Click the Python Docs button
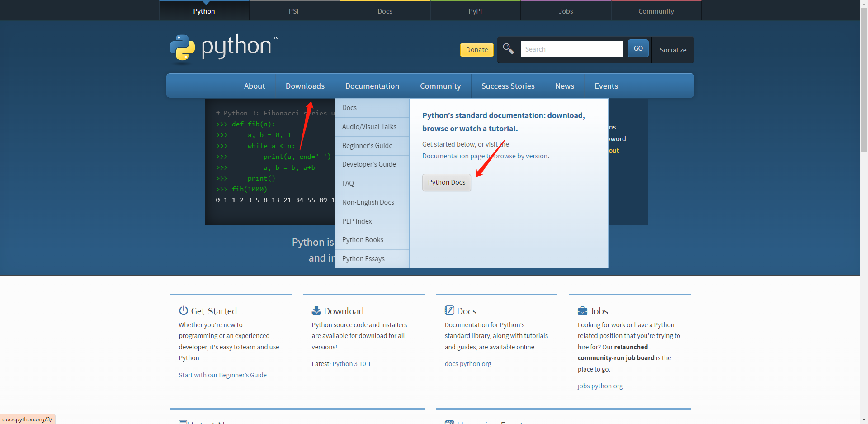Viewport: 868px width, 424px height. click(447, 182)
